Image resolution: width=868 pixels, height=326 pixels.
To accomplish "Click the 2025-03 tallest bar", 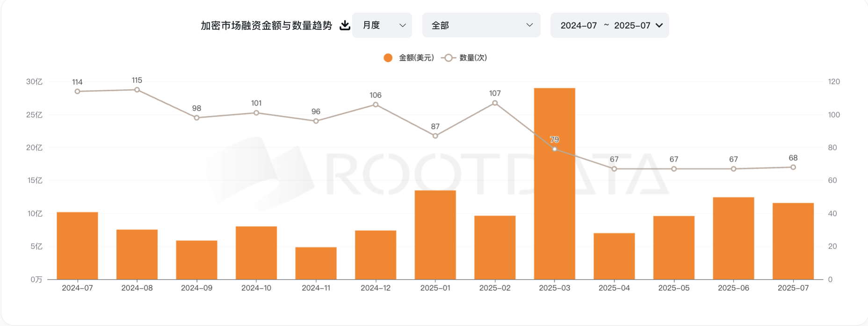I will (x=555, y=210).
